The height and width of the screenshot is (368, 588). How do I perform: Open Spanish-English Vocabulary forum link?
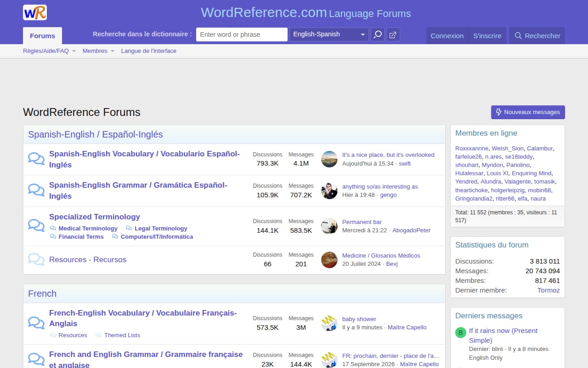(x=144, y=159)
